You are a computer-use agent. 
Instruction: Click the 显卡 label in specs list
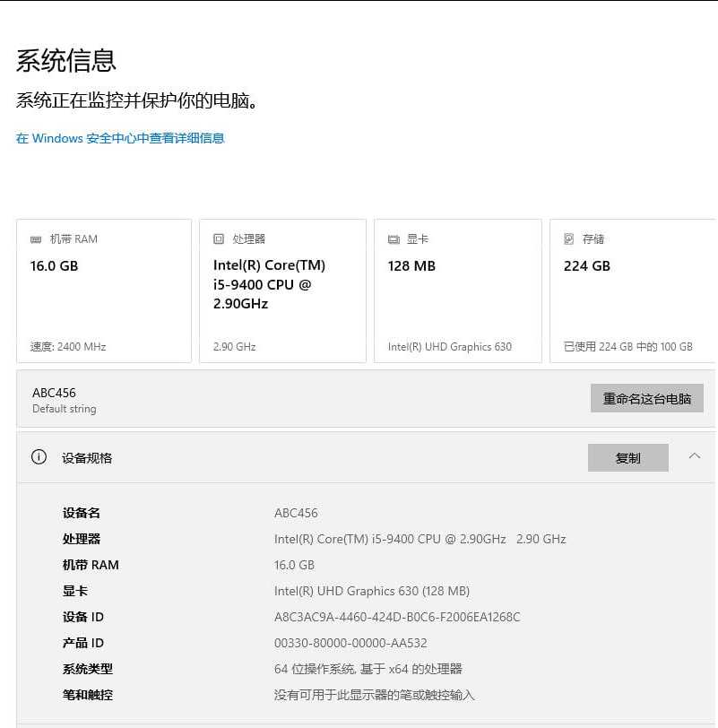click(x=75, y=591)
